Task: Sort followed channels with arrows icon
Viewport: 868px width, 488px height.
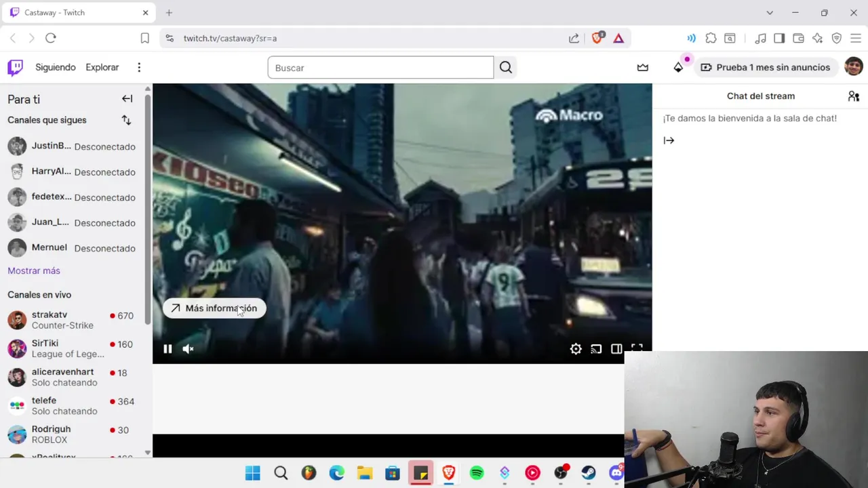Action: tap(126, 120)
